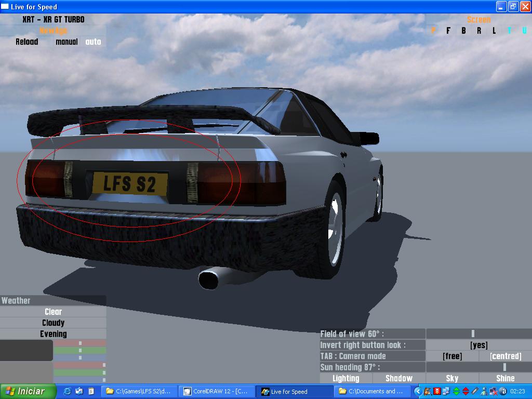Viewport: 532px width, 399px height.
Task: Set camera mode to [free]
Action: [x=453, y=356]
